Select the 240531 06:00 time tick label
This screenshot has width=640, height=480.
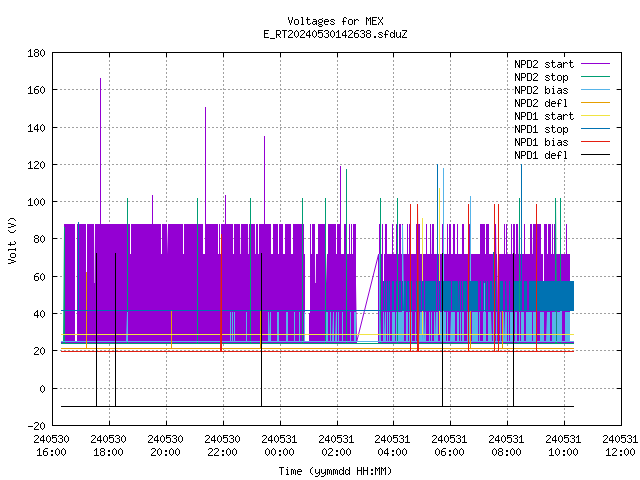pos(449,446)
